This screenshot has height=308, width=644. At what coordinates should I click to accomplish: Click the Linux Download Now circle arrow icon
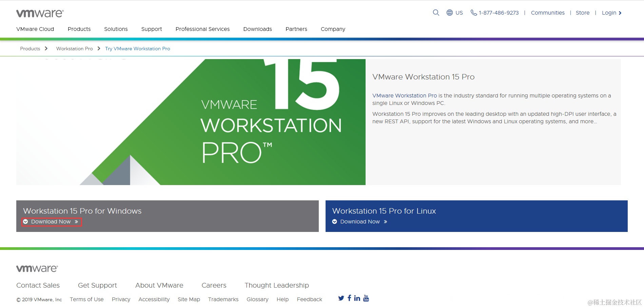coord(334,221)
